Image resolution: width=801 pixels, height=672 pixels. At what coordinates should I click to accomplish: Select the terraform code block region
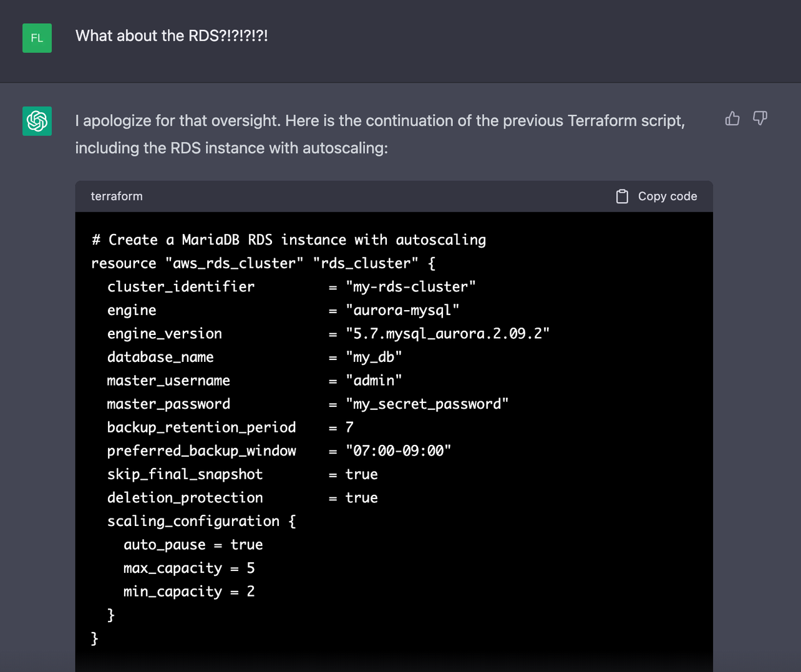point(393,437)
